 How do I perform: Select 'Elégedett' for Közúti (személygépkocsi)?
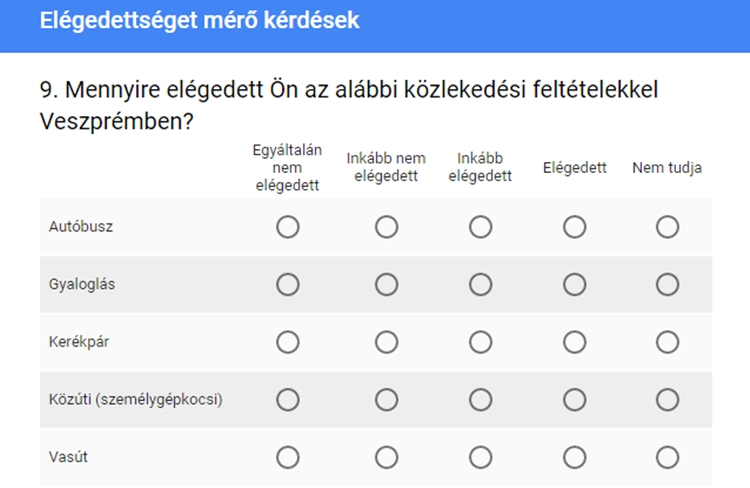tap(574, 400)
